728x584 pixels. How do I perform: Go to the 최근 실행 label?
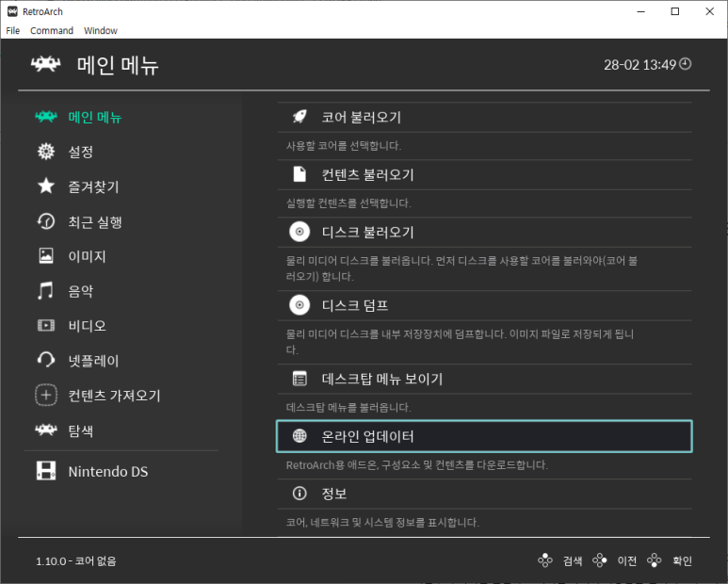point(95,222)
